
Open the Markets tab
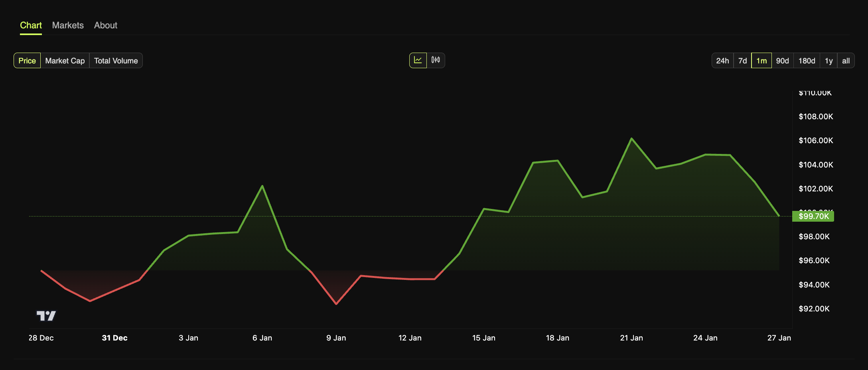tap(68, 26)
